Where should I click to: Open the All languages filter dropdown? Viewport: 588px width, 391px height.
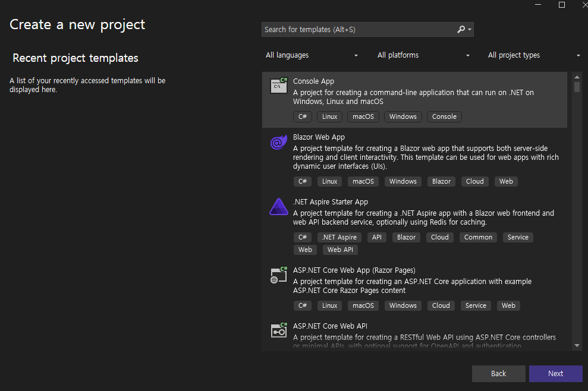pyautogui.click(x=312, y=55)
